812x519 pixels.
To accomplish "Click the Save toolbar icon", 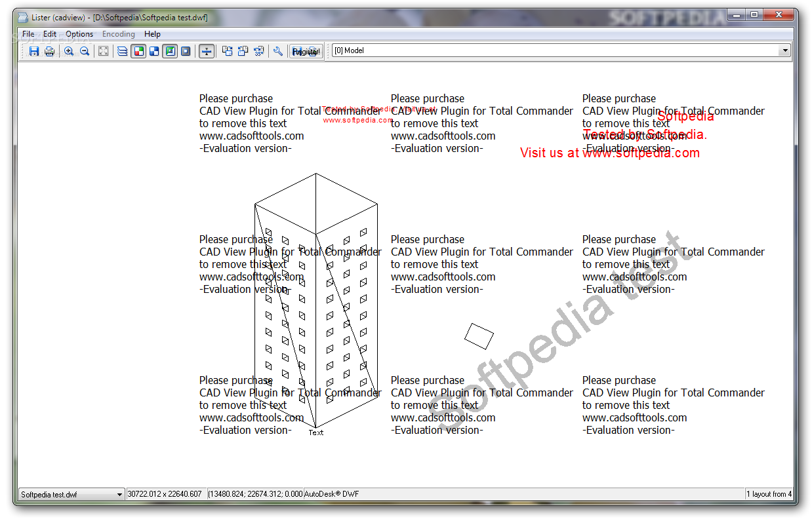I will tap(34, 51).
